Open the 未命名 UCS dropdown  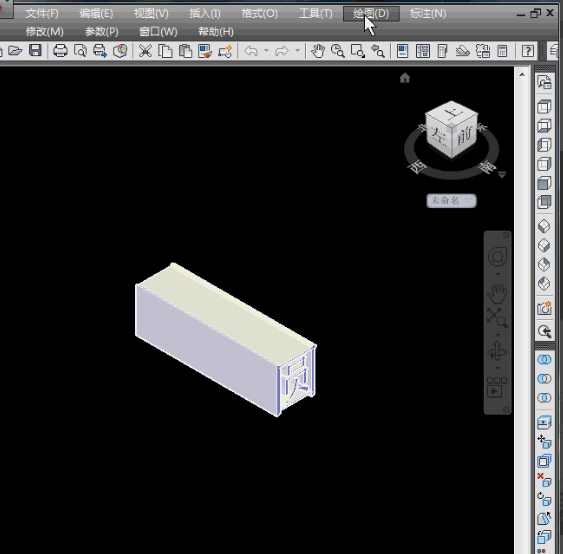click(x=451, y=200)
